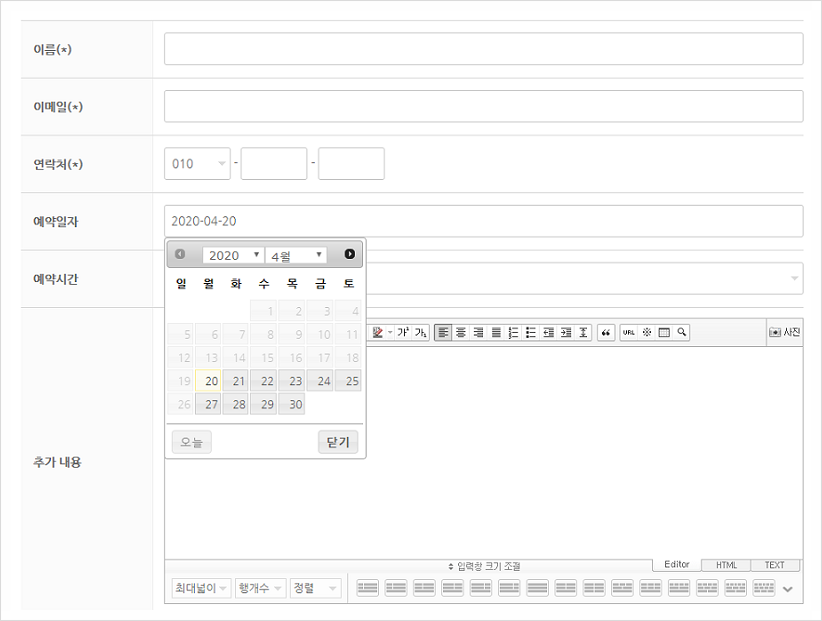
Task: Open the 최대넓이 width dropdown
Action: [x=201, y=589]
